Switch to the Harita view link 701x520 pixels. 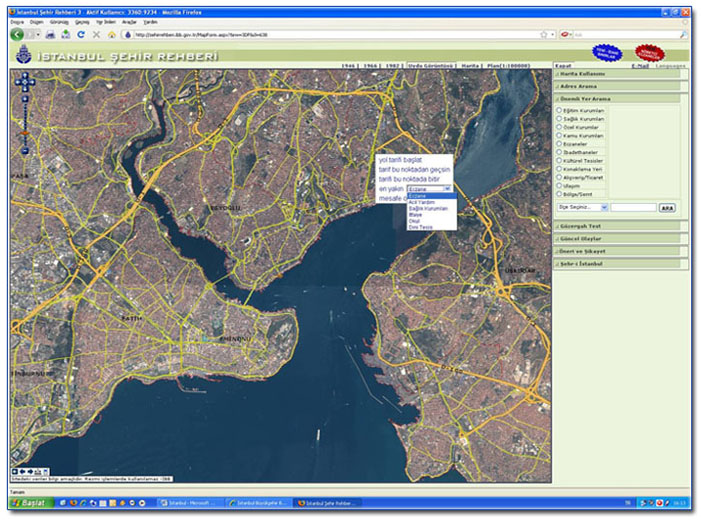[470, 66]
